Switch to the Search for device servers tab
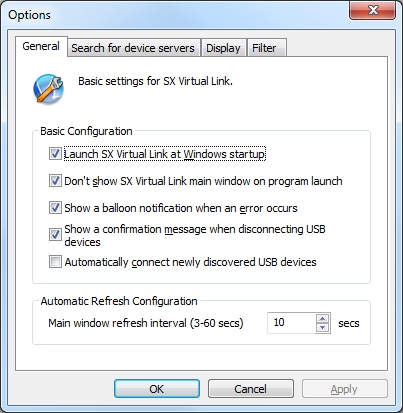 (133, 48)
